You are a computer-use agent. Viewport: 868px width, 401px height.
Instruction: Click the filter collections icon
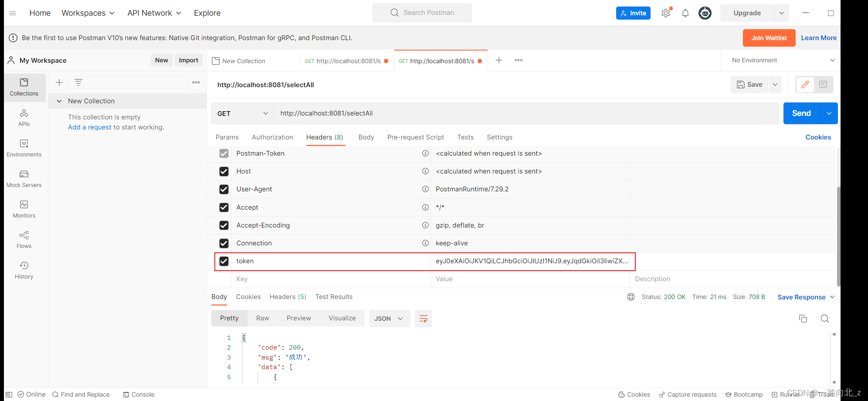(78, 82)
